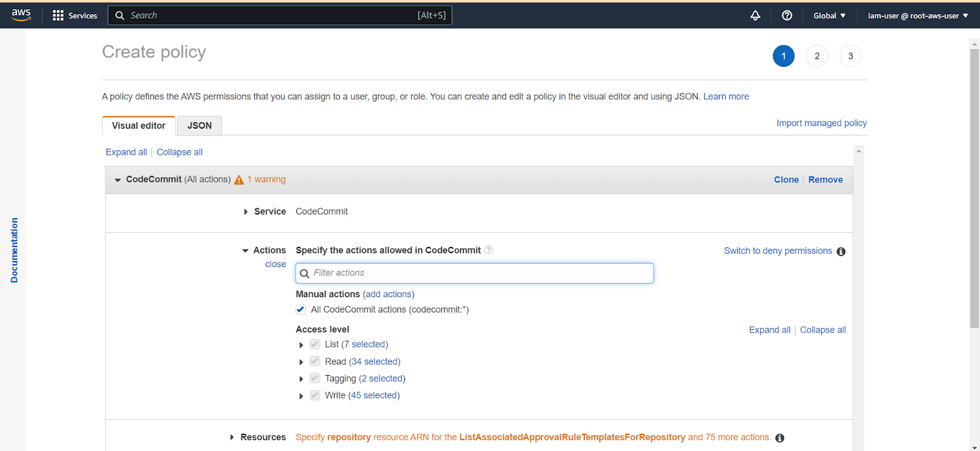Click the search magnifier icon in top bar
The height and width of the screenshot is (451, 980).
[x=120, y=15]
